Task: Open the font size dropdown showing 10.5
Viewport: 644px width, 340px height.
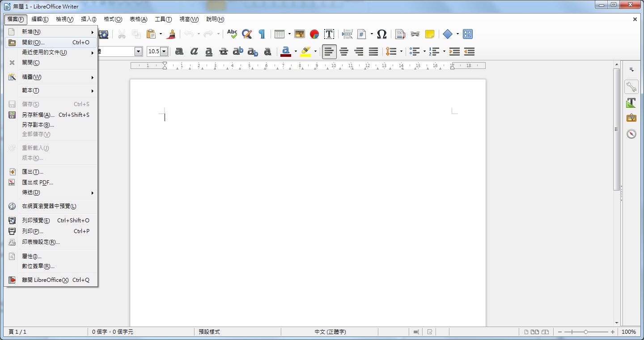Action: (164, 51)
